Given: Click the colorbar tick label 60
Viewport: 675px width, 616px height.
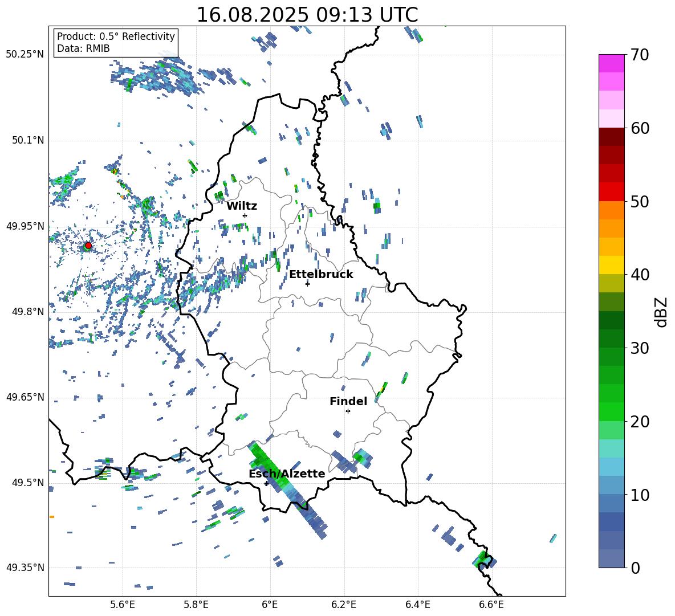Looking at the screenshot, I should click(x=640, y=128).
